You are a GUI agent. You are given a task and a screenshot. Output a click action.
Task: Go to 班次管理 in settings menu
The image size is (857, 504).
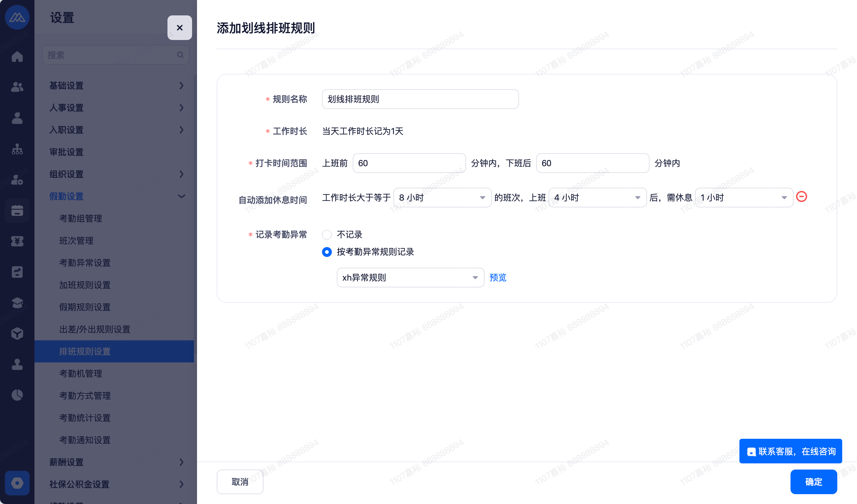pos(76,241)
